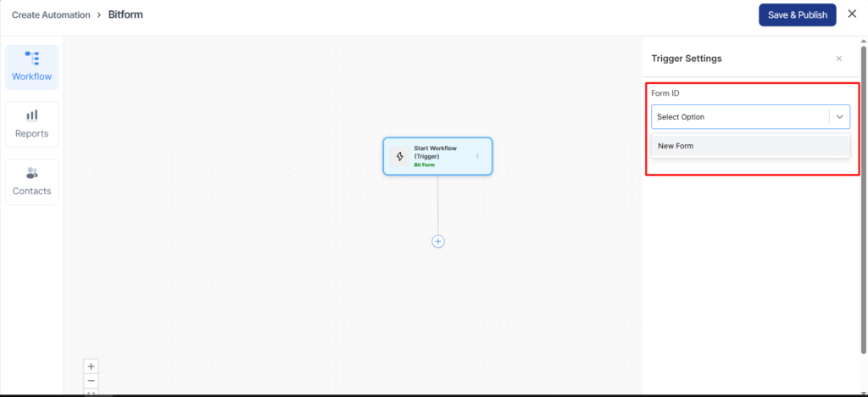Click the Form ID dropdown chevron arrow
Viewport: 868px width, 397px height.
[x=839, y=117]
